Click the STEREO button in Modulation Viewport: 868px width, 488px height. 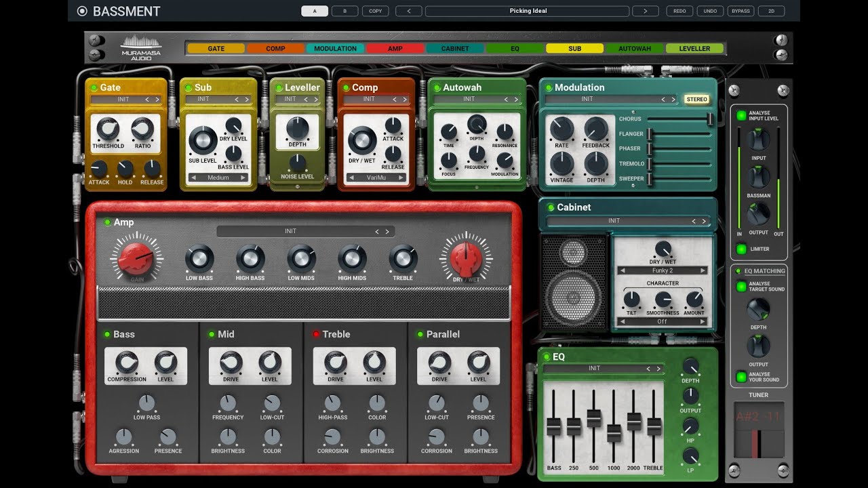point(696,100)
